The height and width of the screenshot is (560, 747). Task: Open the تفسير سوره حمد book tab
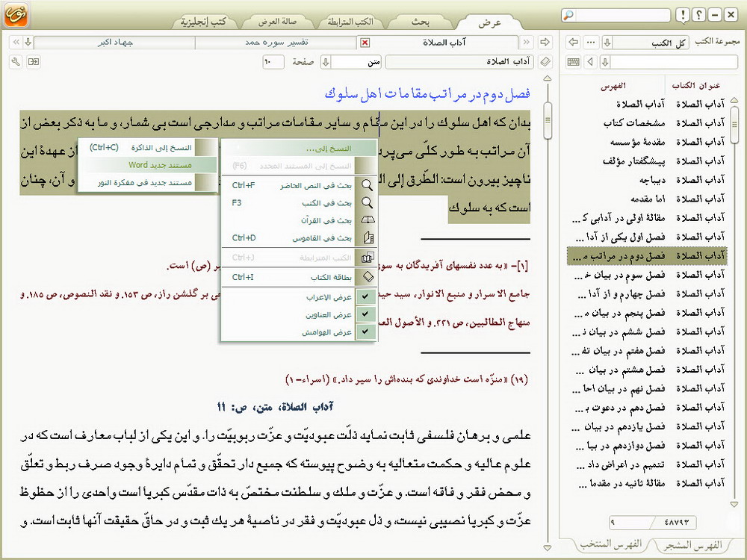[277, 43]
